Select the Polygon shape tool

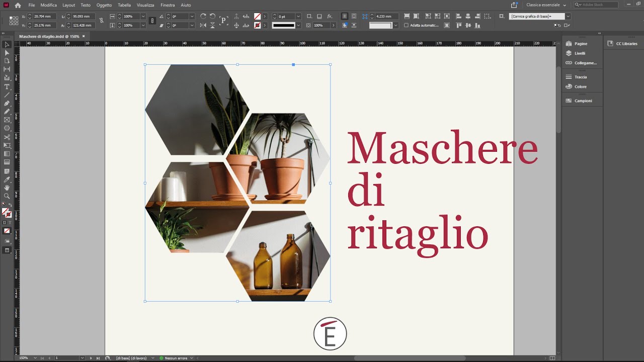point(7,128)
